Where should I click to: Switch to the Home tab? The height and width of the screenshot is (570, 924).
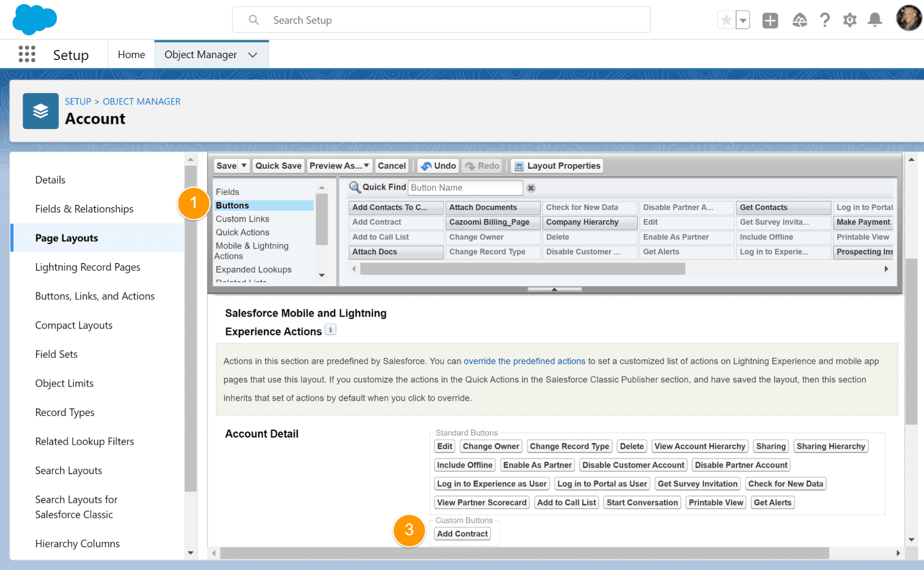click(131, 55)
